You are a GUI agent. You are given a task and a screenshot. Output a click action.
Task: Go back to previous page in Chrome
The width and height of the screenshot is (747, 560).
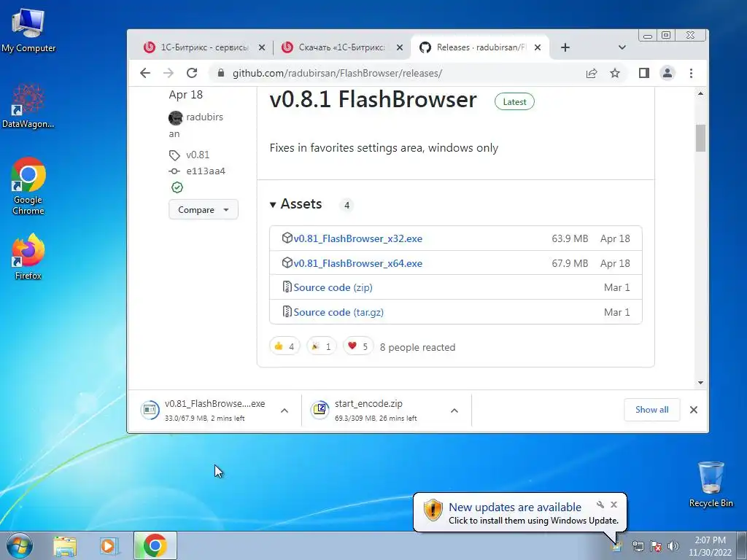coord(145,73)
